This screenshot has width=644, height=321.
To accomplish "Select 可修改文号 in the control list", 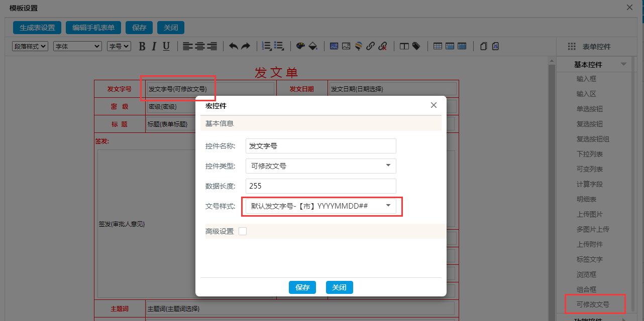I will pos(593,304).
